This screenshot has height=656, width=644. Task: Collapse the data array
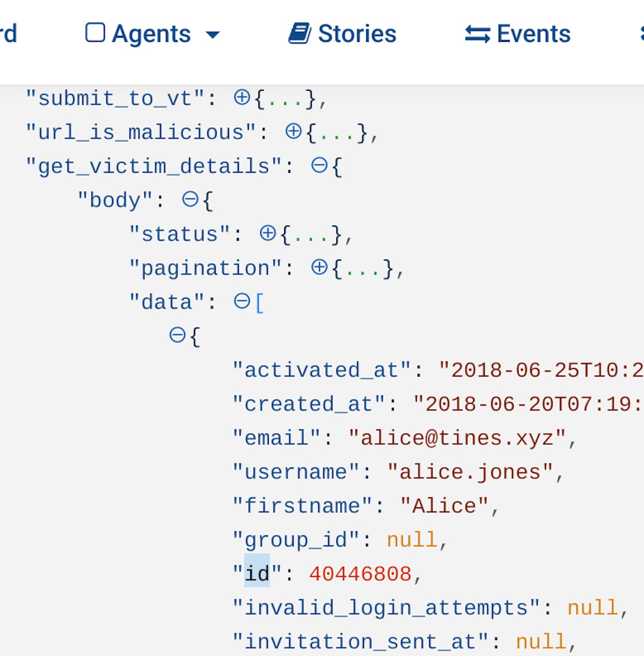tap(242, 302)
